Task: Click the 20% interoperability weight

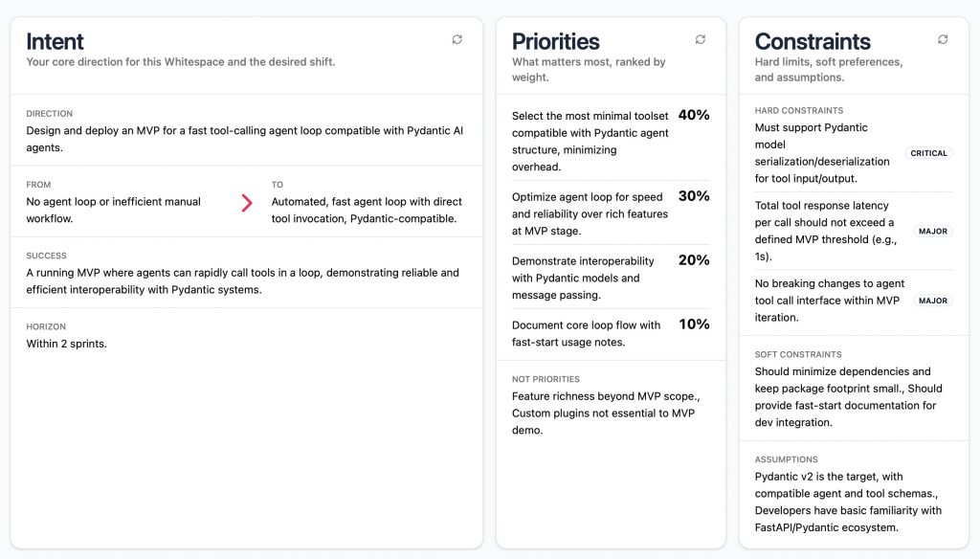Action: pyautogui.click(x=694, y=260)
